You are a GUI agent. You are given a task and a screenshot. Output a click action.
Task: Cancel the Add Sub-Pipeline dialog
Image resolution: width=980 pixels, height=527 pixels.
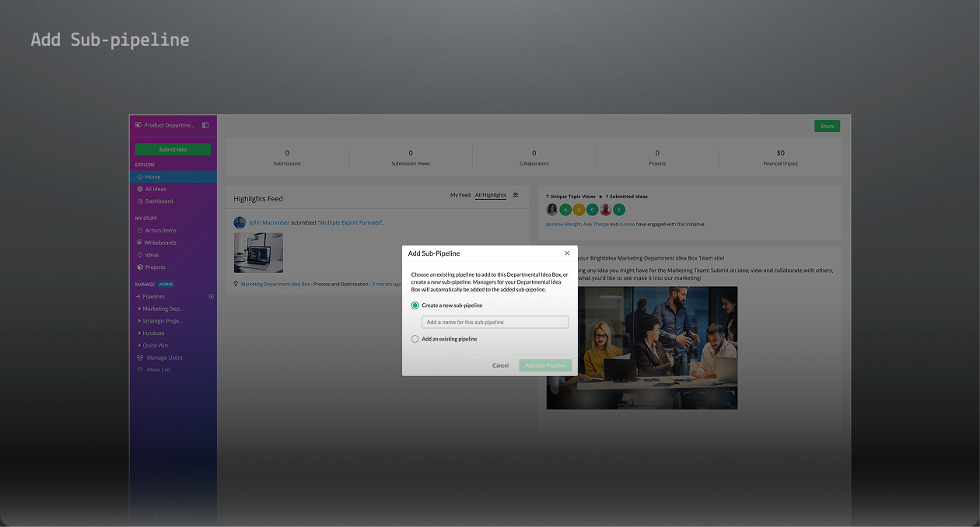point(500,365)
